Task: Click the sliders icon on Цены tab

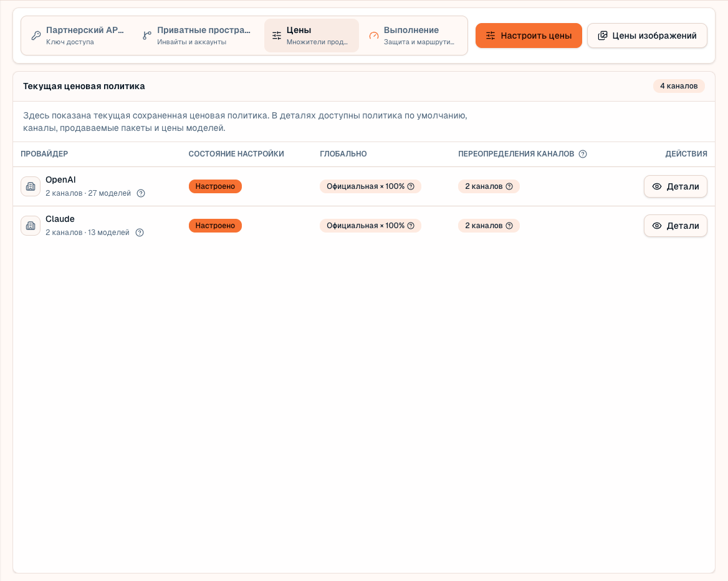Action: (x=277, y=36)
